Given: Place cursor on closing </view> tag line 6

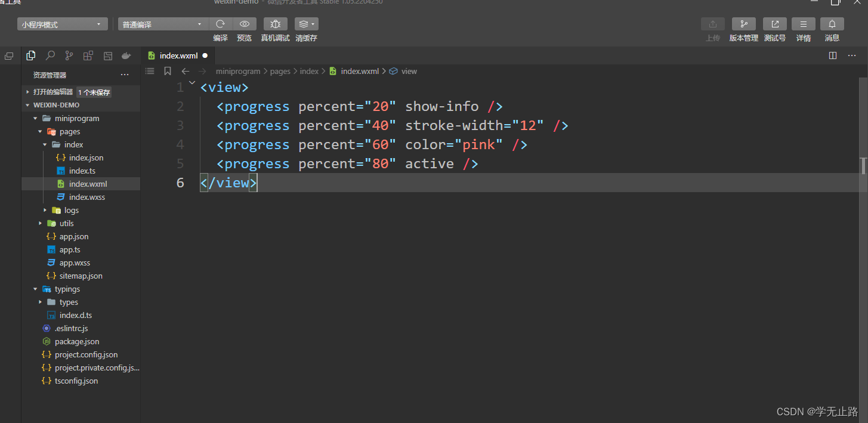Looking at the screenshot, I should point(229,183).
